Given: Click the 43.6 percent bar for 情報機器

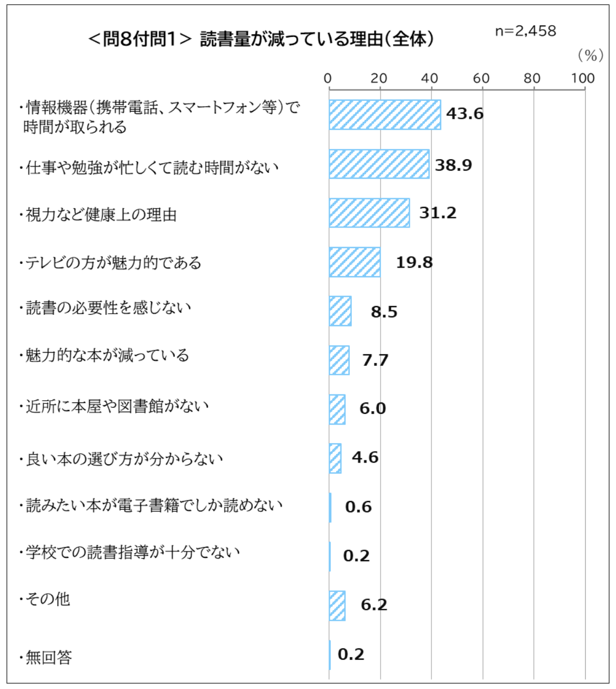Looking at the screenshot, I should click(385, 115).
